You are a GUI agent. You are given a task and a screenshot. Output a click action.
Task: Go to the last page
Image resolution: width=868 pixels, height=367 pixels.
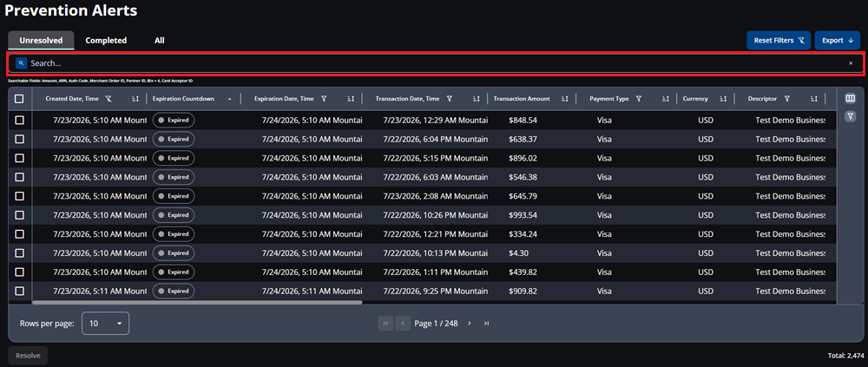point(486,324)
